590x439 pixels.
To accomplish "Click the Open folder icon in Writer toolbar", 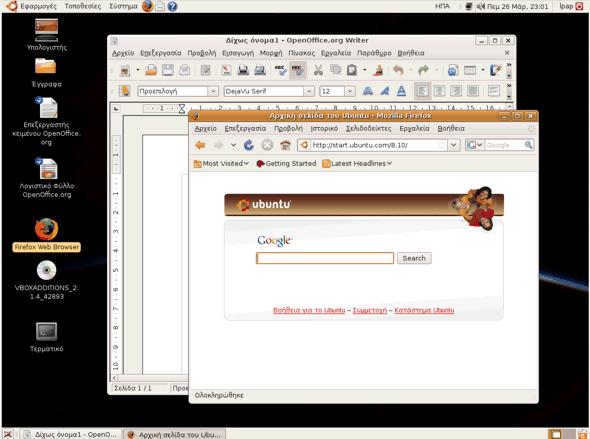I will 151,70.
